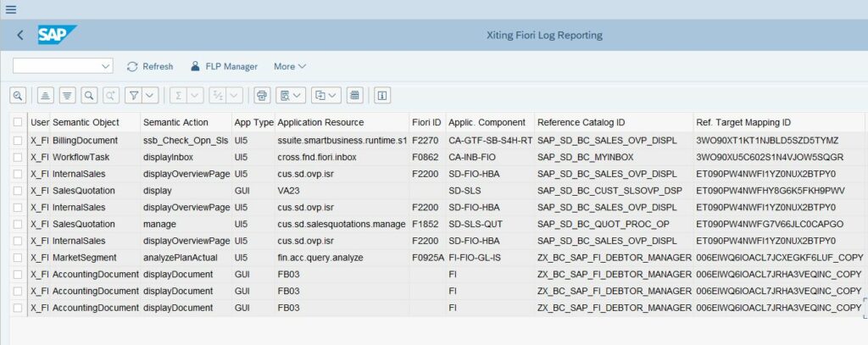Select the Semantic Object column header
Viewport: 868px width, 345px height.
click(95, 122)
